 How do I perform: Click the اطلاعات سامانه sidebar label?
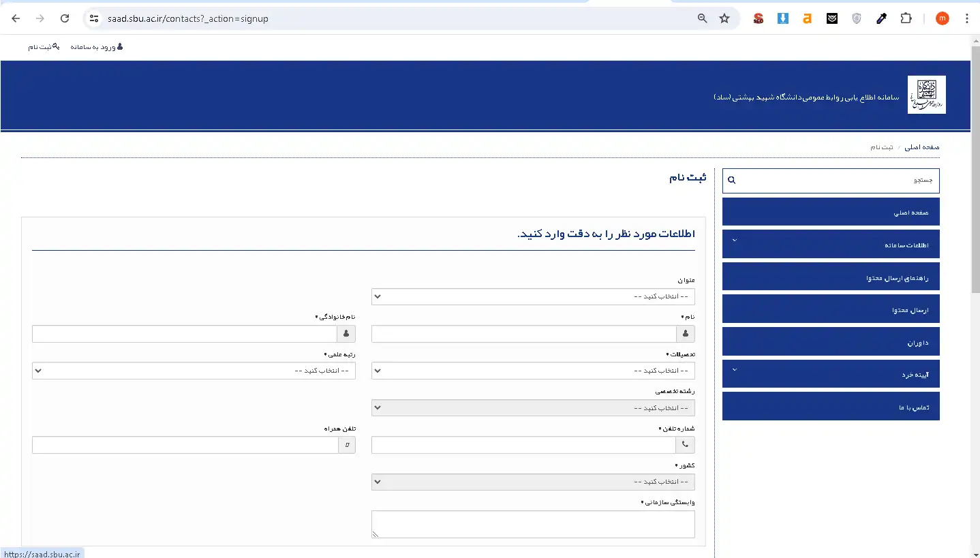(907, 245)
